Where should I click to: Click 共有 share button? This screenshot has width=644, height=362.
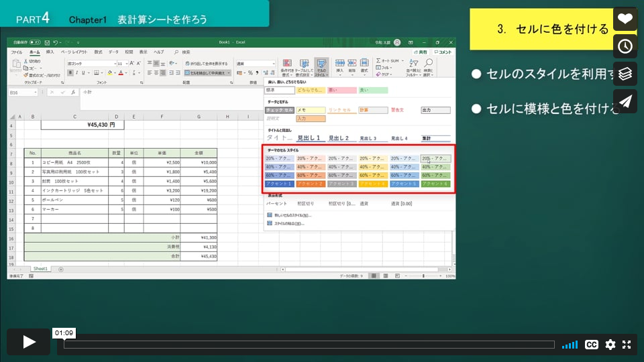point(421,52)
